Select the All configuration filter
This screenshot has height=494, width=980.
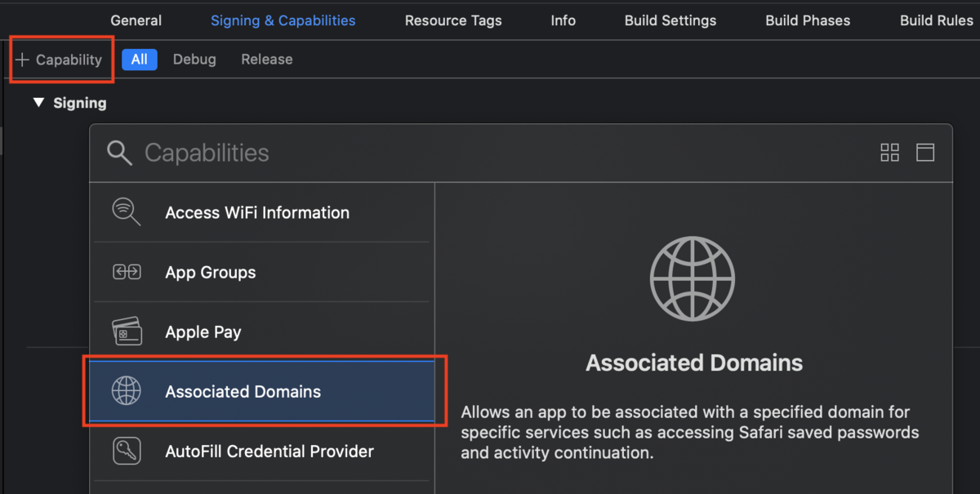click(140, 59)
